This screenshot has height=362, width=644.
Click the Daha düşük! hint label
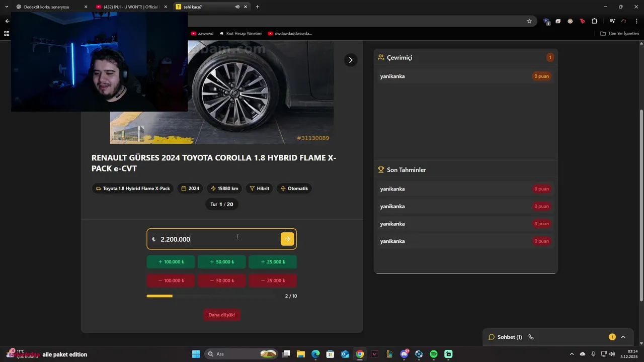pos(222,315)
